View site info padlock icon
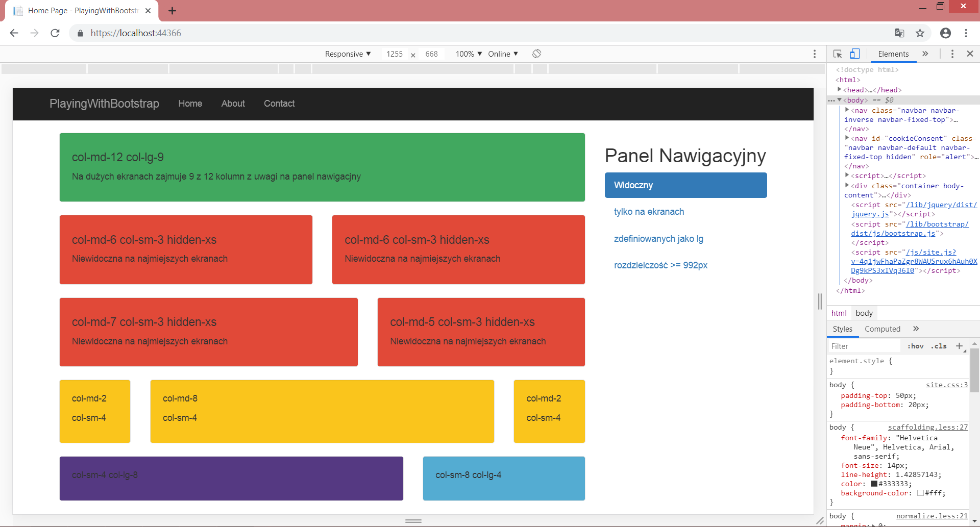Viewport: 980px width, 527px height. tap(80, 33)
